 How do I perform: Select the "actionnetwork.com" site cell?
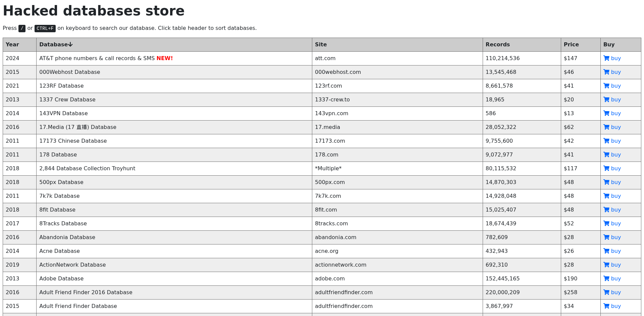pos(397,265)
